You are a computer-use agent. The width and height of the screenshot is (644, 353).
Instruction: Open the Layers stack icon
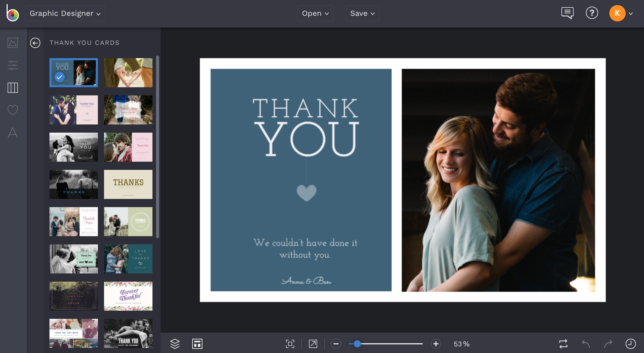(175, 344)
